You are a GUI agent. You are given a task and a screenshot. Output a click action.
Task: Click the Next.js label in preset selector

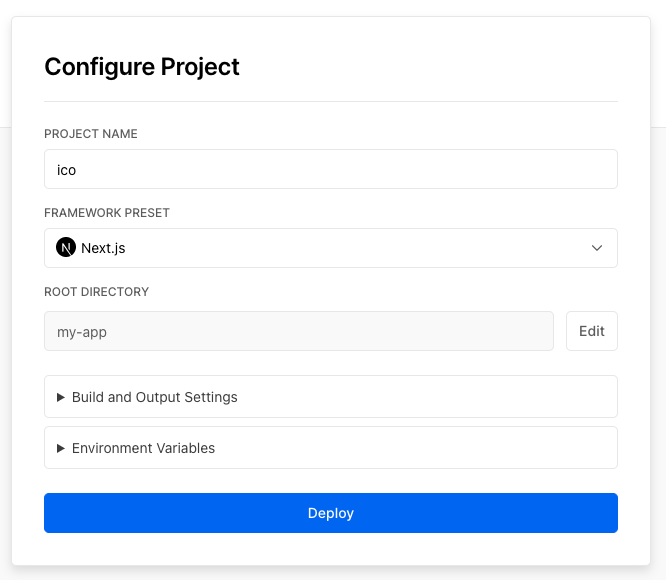[x=102, y=248]
